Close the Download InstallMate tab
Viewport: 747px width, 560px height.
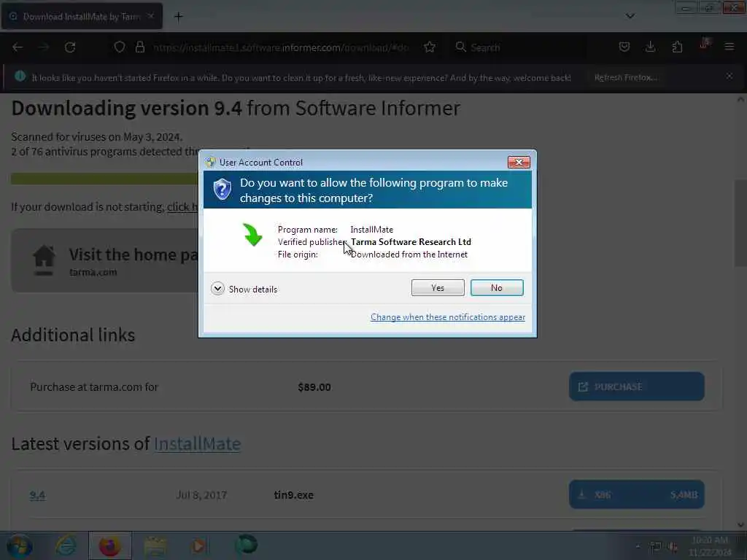(151, 16)
